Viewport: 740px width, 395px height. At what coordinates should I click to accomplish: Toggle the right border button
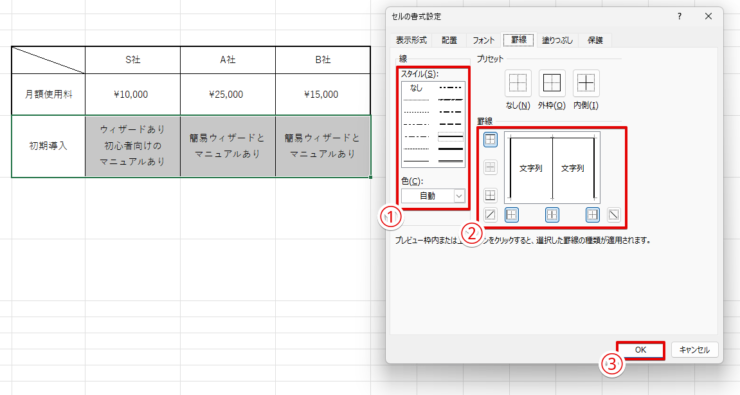point(593,215)
